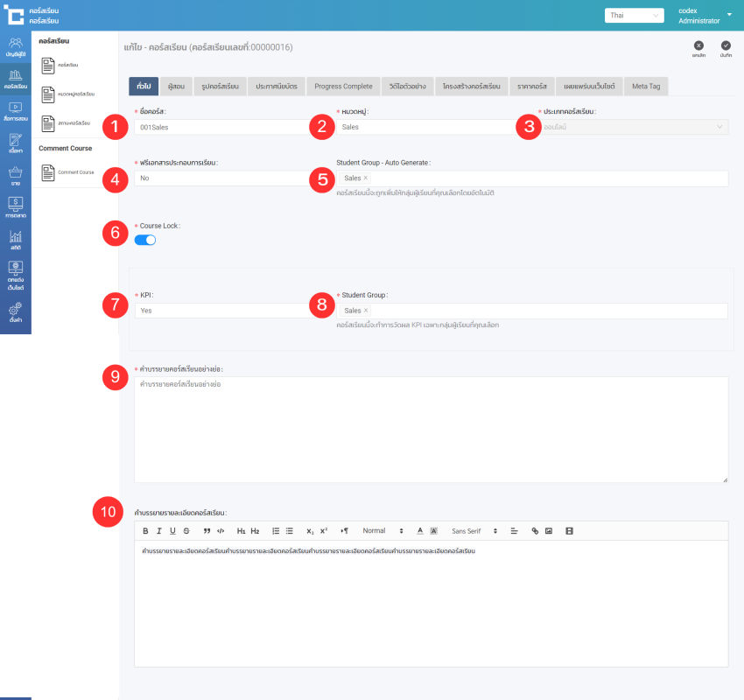
Task: Switch to the Progress Complete tab
Action: tap(344, 86)
